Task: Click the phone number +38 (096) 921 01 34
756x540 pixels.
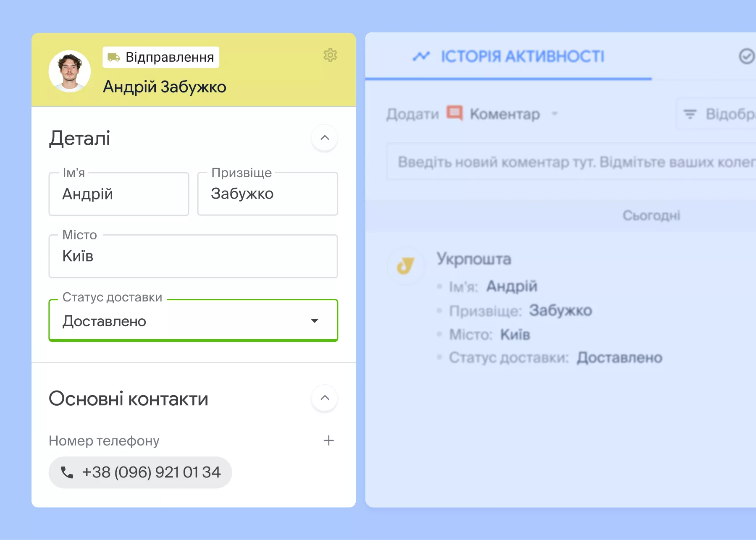Action: pyautogui.click(x=151, y=472)
